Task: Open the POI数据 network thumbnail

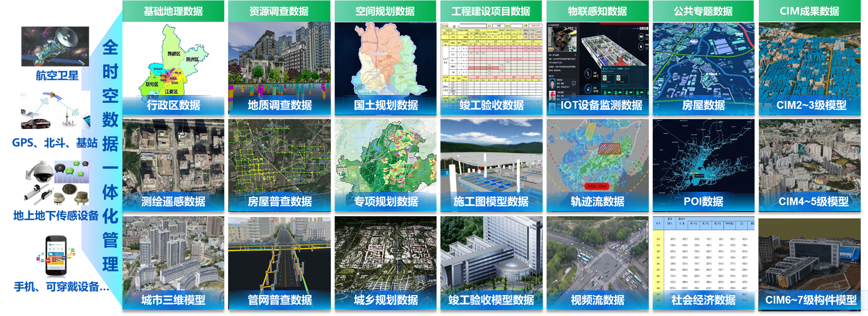Action: 703,165
